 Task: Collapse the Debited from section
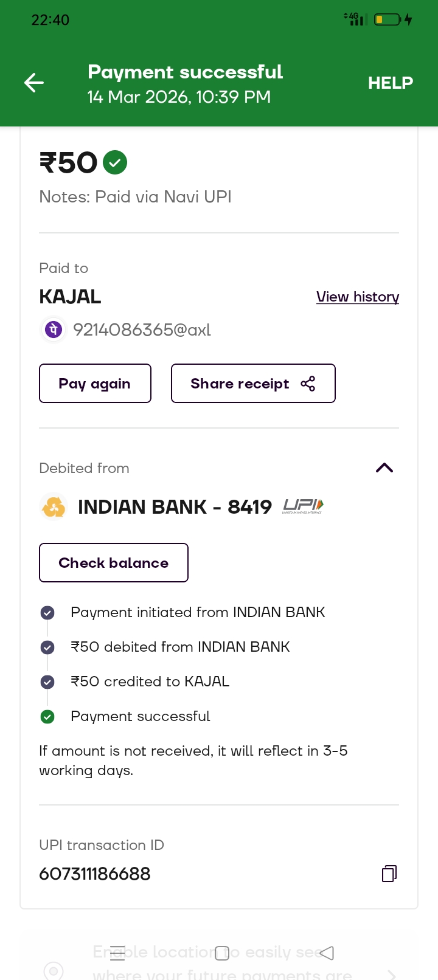(x=384, y=468)
